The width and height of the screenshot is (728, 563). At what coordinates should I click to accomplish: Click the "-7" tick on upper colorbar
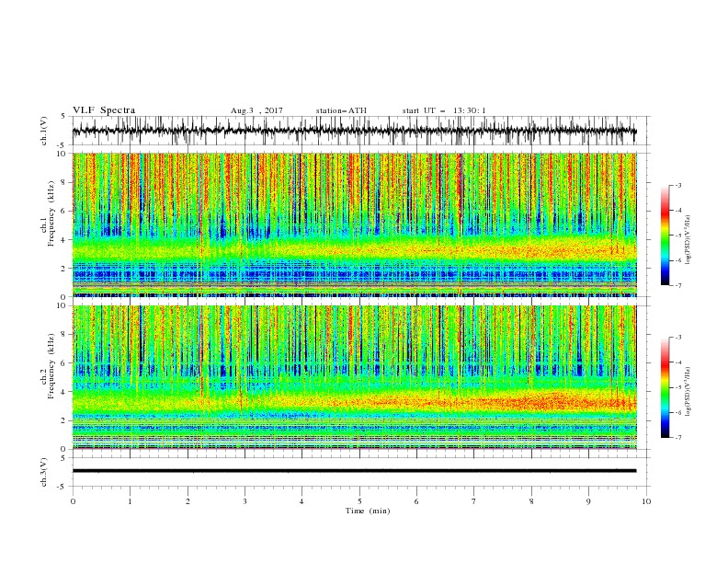coord(677,285)
